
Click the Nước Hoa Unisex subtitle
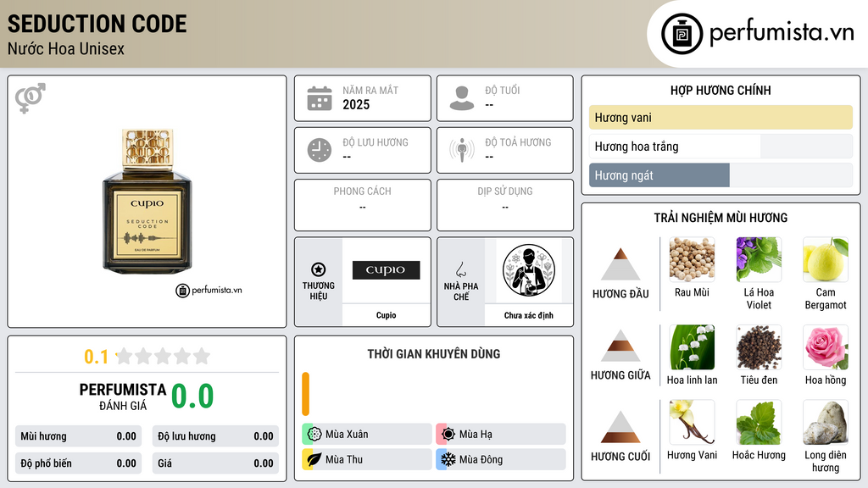[x=66, y=48]
